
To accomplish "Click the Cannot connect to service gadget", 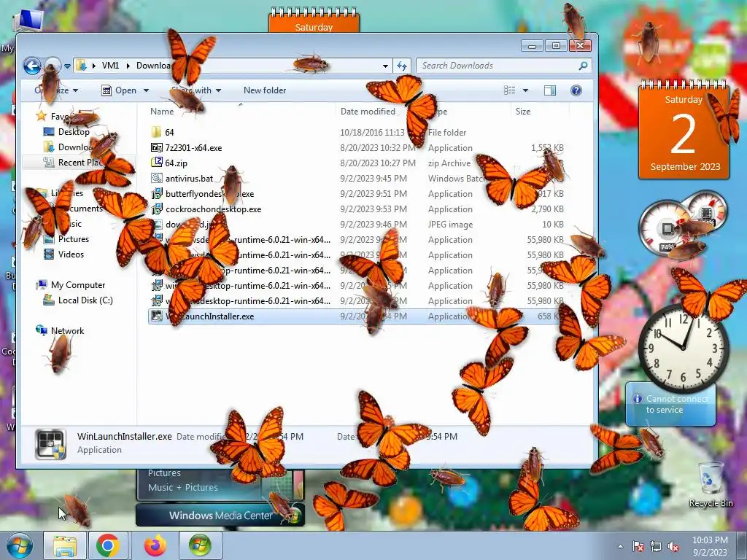I will pos(671,404).
